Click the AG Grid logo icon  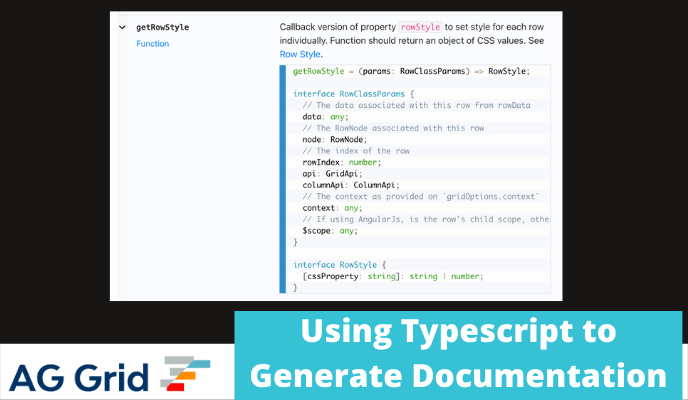(185, 373)
